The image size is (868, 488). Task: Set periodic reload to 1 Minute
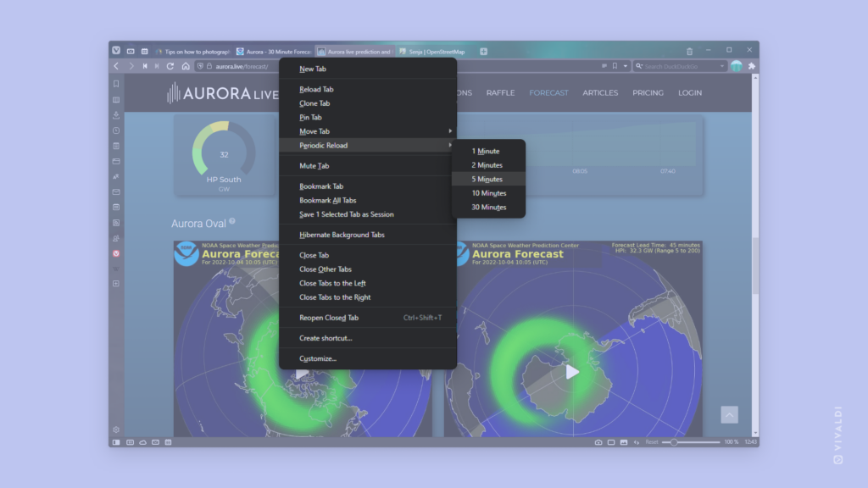pyautogui.click(x=489, y=151)
